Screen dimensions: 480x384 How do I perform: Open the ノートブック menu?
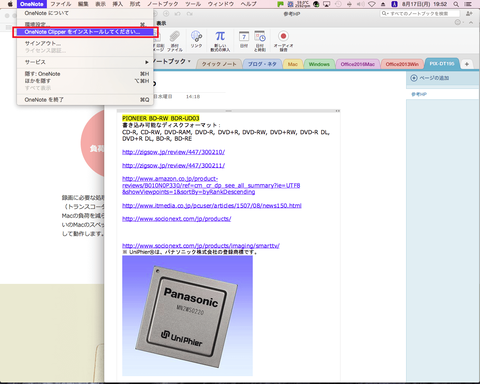point(163,4)
